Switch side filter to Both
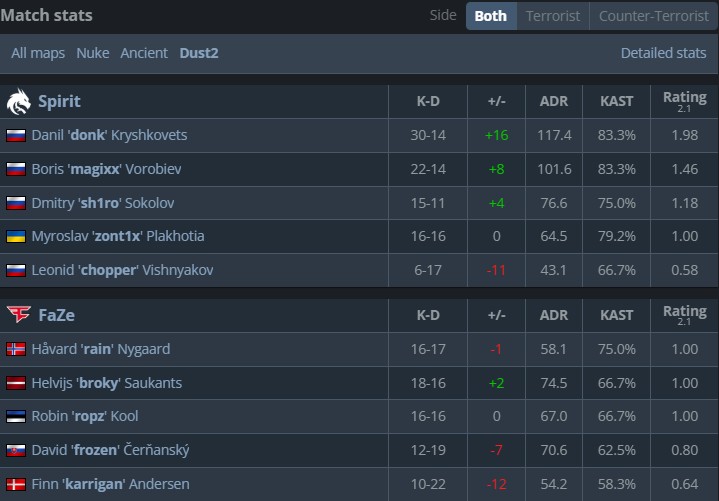This screenshot has width=719, height=501. tap(490, 16)
